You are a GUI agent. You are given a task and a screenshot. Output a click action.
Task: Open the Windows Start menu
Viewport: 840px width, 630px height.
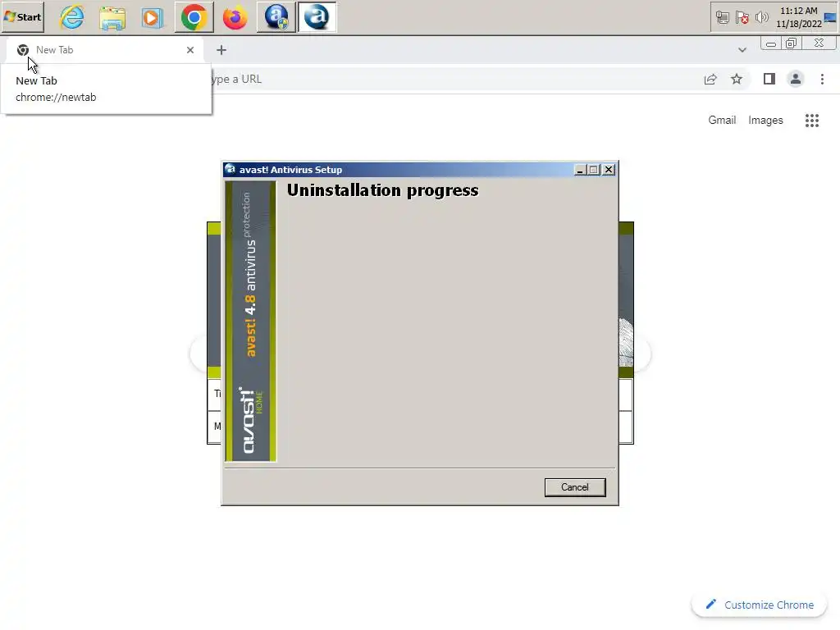[x=22, y=16]
